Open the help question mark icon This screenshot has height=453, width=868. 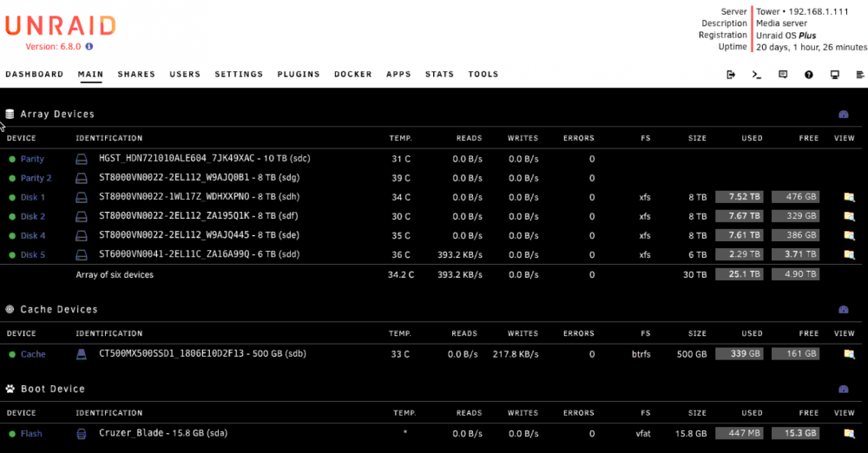(809, 75)
